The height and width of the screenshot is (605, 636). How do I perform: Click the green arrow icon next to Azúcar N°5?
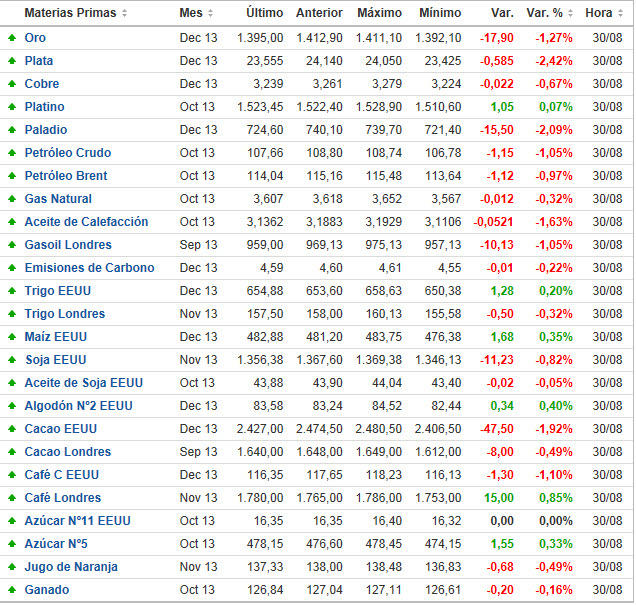pyautogui.click(x=11, y=544)
